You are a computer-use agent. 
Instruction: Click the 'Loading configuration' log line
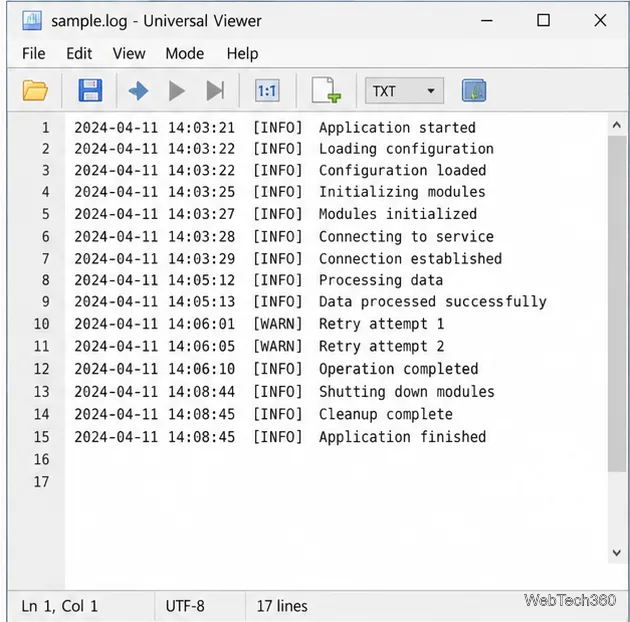[x=284, y=149]
